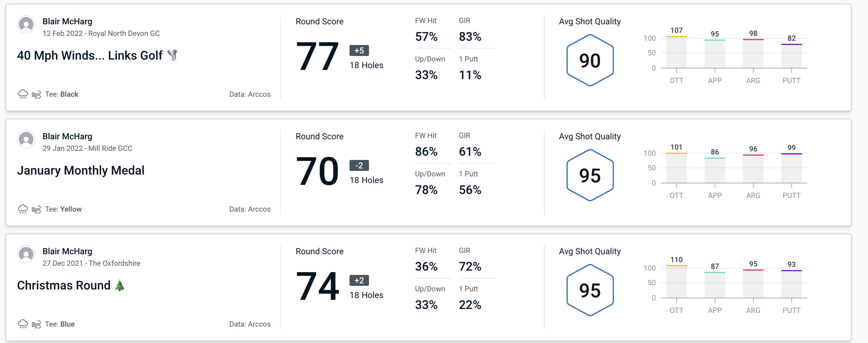The height and width of the screenshot is (343, 868).
Task: Click the -2 score badge on January Medal
Action: (x=357, y=165)
